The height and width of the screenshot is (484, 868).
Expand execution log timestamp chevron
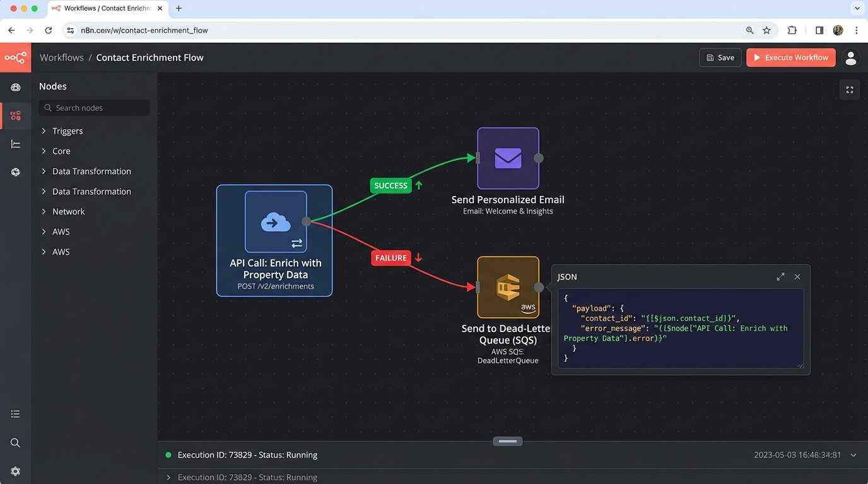pyautogui.click(x=853, y=455)
